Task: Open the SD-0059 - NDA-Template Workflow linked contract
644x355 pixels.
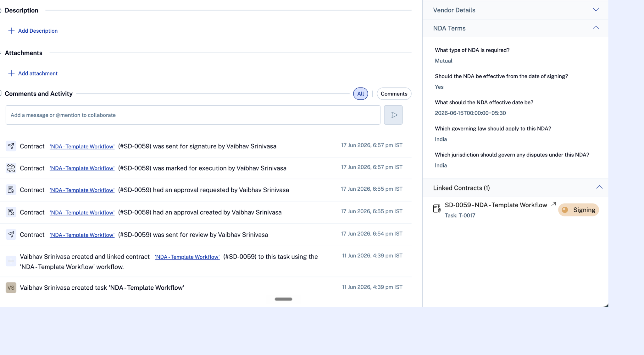Action: pyautogui.click(x=496, y=205)
